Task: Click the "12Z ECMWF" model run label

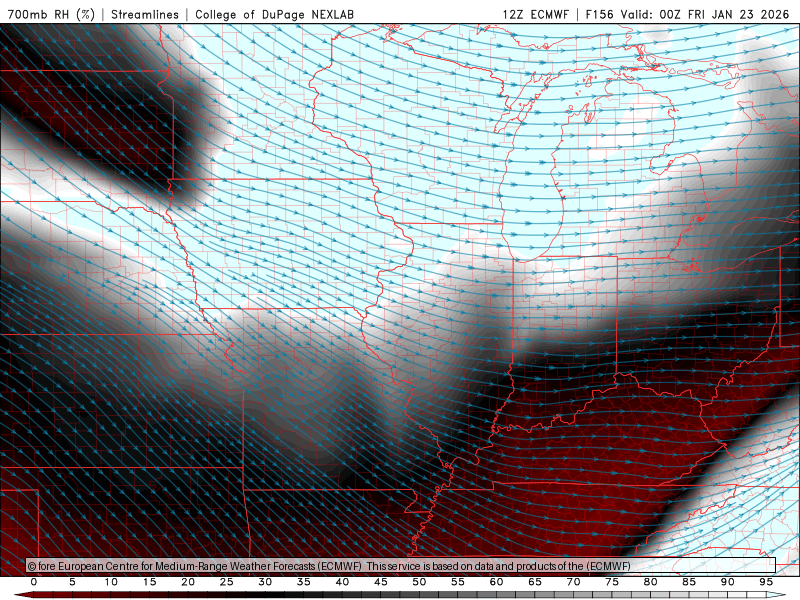Action: point(535,14)
